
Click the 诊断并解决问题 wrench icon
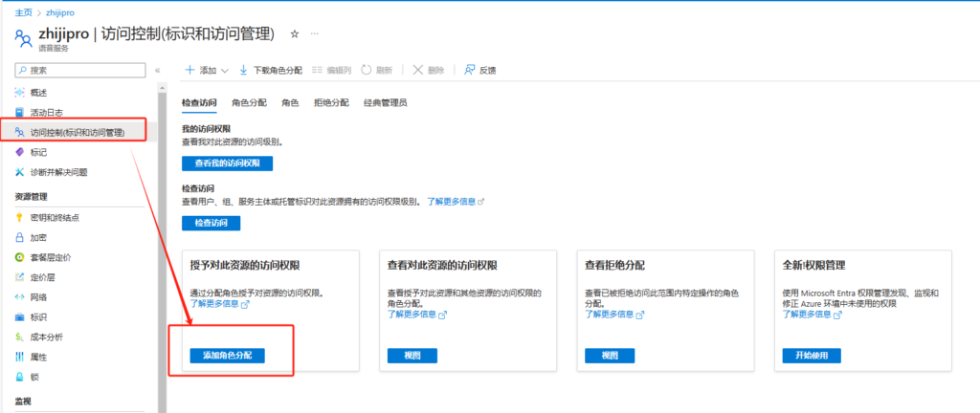[19, 172]
